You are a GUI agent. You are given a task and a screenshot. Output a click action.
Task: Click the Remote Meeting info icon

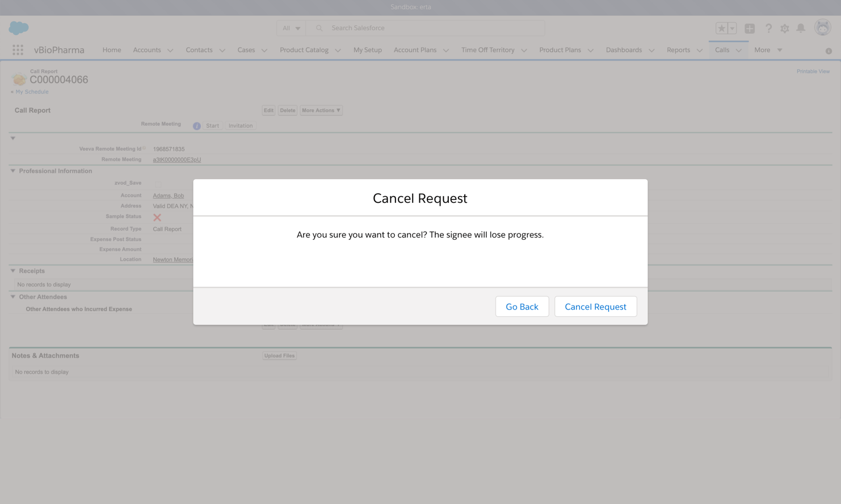[196, 126]
